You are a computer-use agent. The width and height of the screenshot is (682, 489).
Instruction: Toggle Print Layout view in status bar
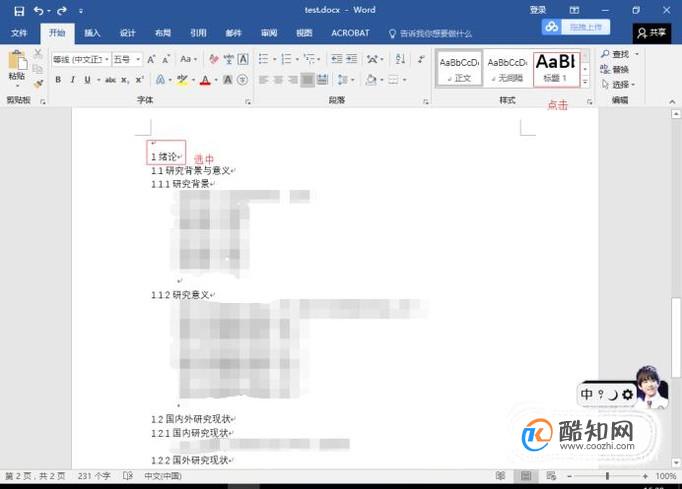click(526, 476)
